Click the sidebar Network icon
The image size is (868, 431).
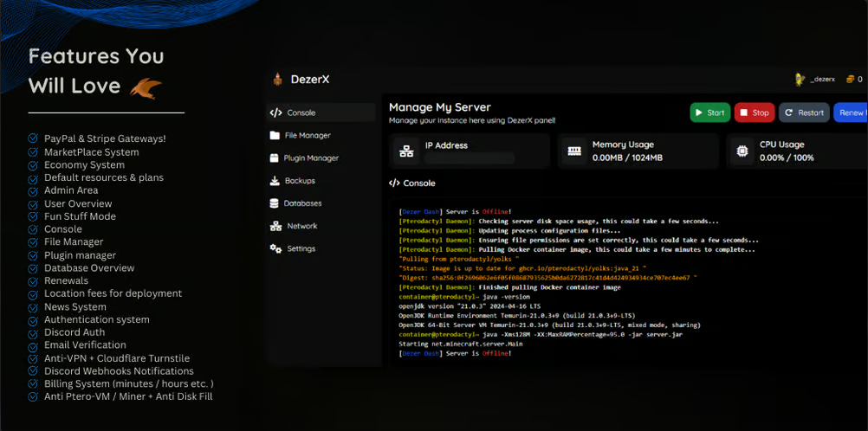[275, 226]
